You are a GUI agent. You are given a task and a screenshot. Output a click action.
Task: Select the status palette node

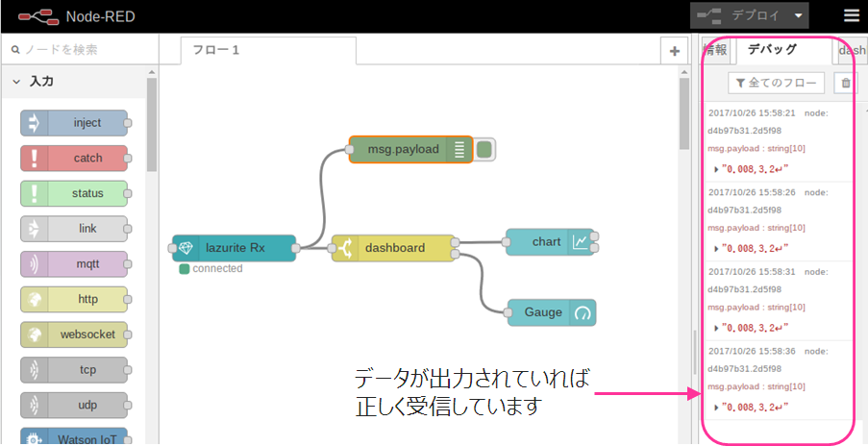tap(74, 193)
